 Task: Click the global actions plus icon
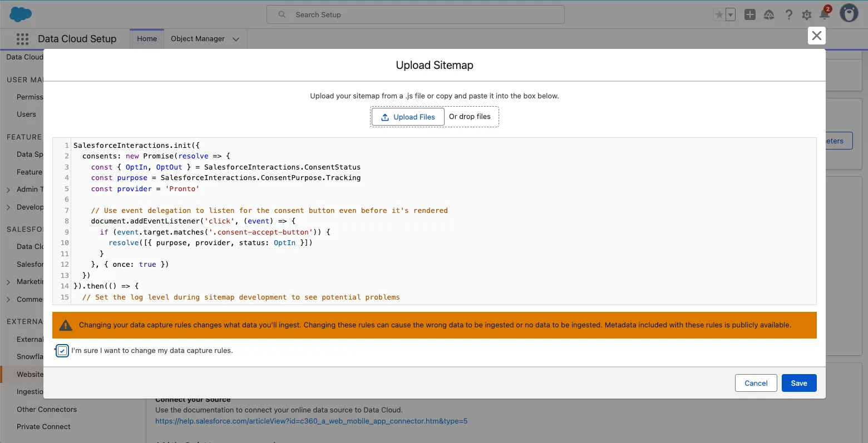pos(750,15)
